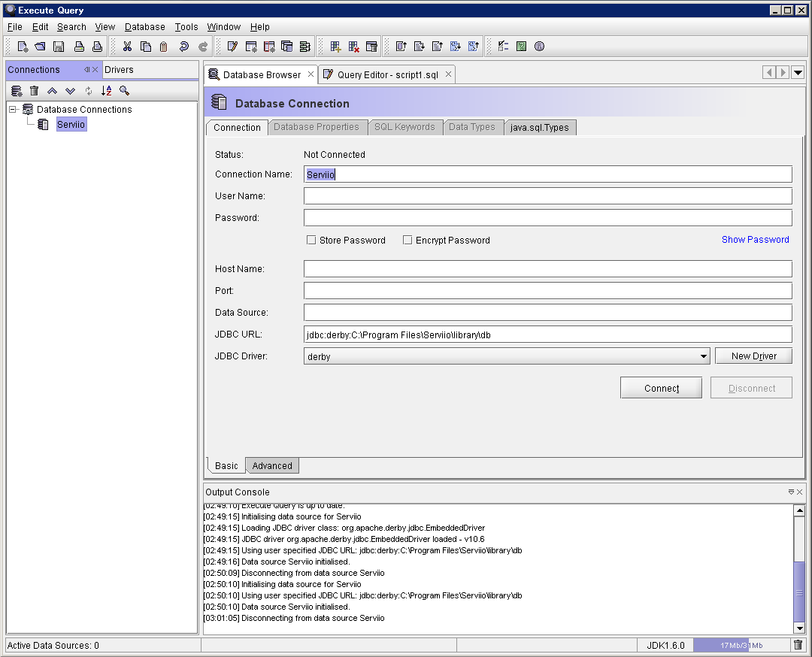Delete selected connection using trash icon

(x=34, y=91)
